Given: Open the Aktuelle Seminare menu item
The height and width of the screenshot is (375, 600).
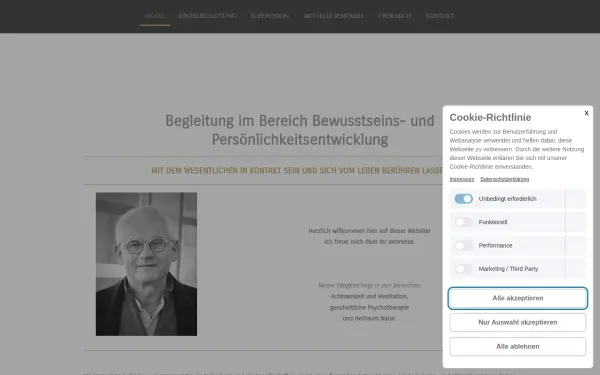Looking at the screenshot, I should (334, 16).
